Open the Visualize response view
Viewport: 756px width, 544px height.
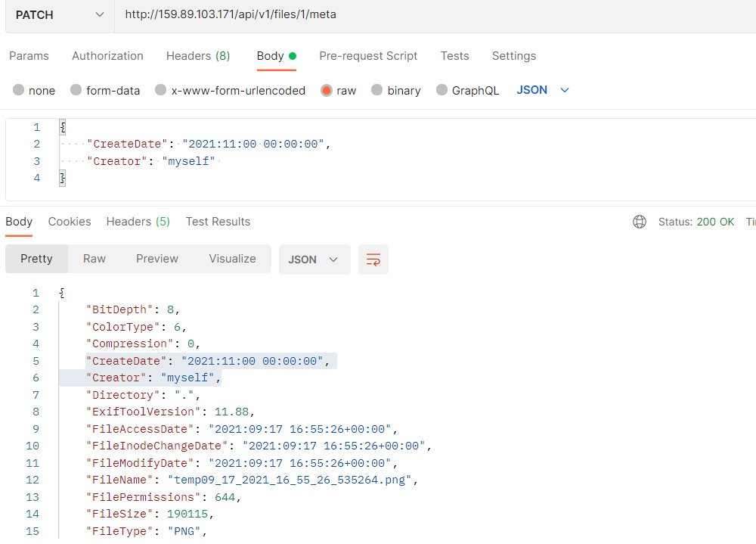point(232,259)
